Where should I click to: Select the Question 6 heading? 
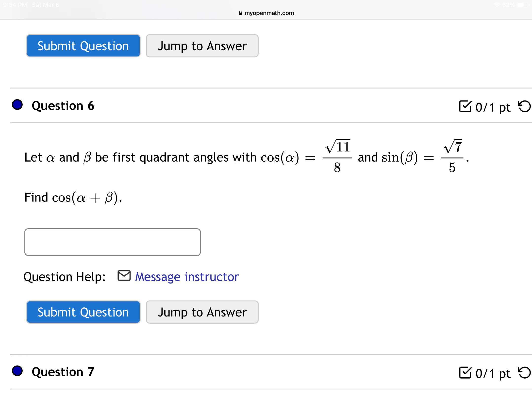click(63, 106)
